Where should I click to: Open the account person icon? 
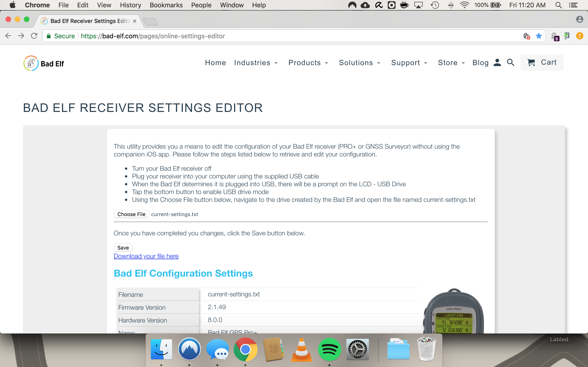pyautogui.click(x=497, y=63)
